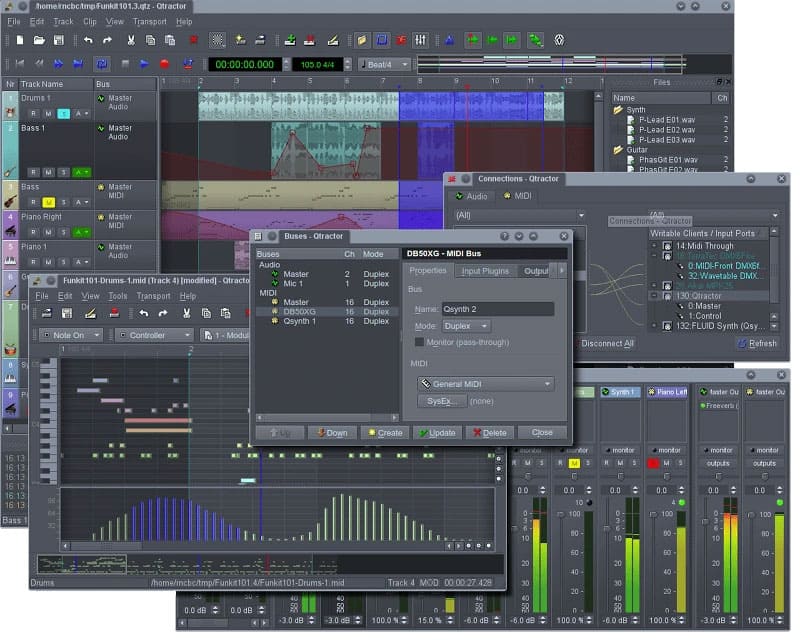Screen dimensions: 800x640
Task: Open the Clip menu in main window
Action: tap(90, 21)
